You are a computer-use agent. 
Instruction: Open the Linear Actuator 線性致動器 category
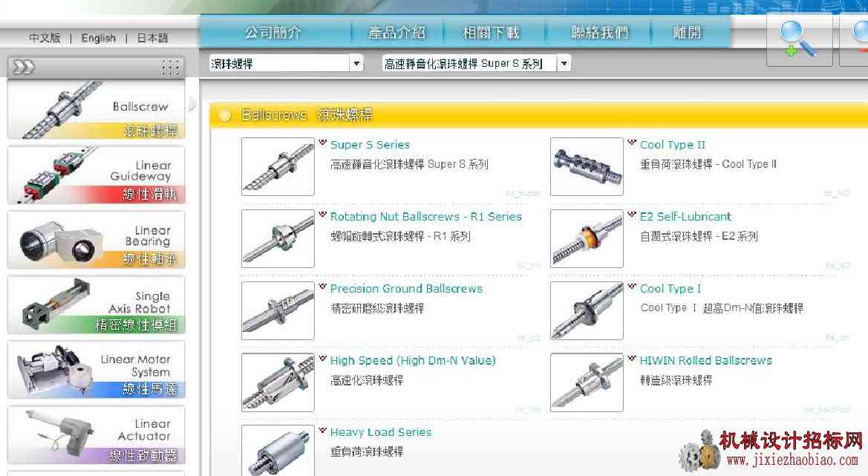tap(97, 435)
